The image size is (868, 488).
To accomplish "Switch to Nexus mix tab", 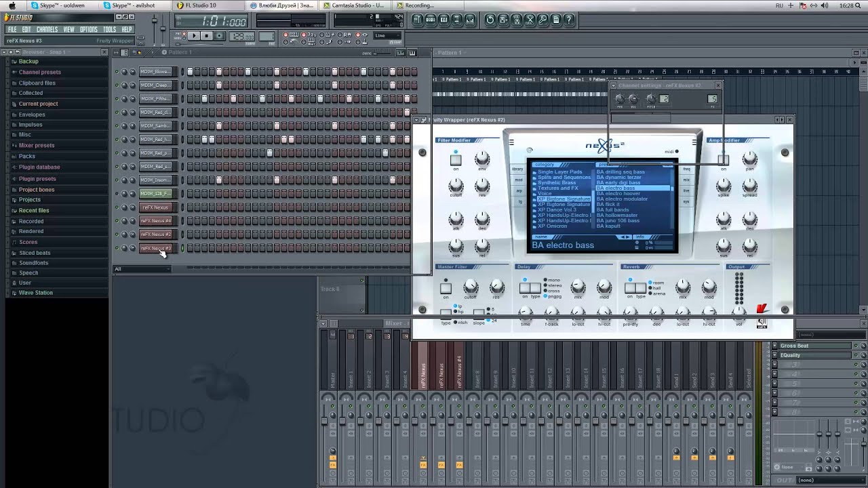I will 686,180.
